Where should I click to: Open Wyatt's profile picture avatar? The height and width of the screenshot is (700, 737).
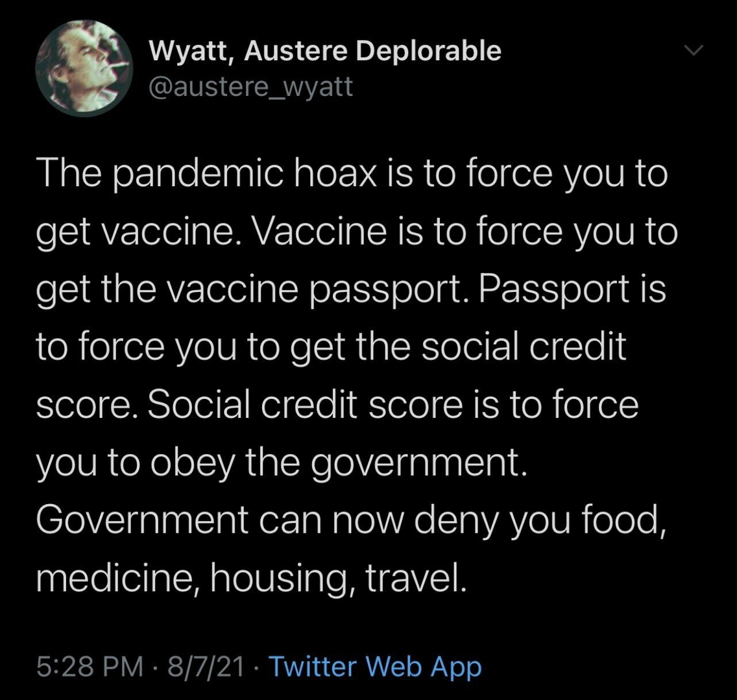pos(84,69)
